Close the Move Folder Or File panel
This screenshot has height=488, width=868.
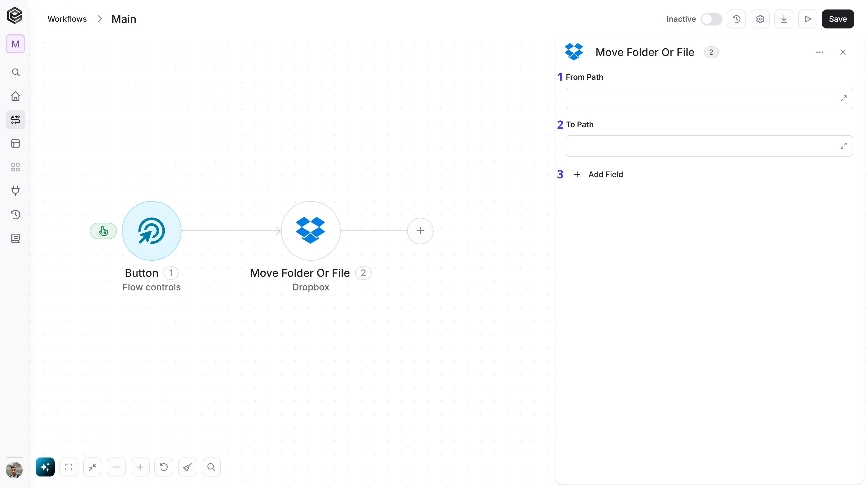(x=843, y=52)
